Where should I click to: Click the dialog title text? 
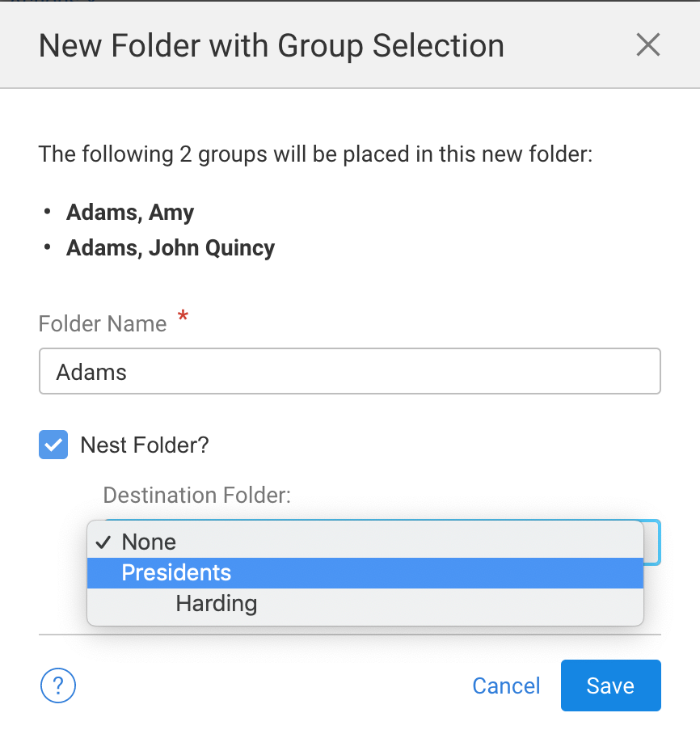click(272, 45)
